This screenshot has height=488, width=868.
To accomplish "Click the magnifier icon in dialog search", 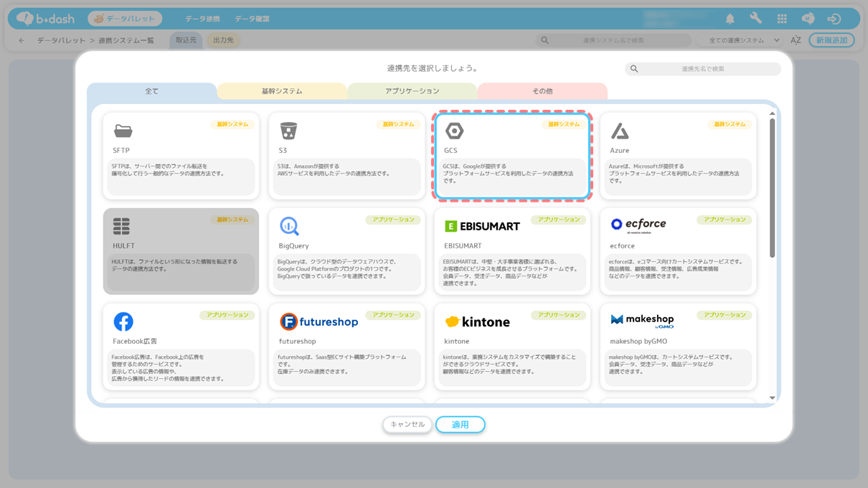I will 634,69.
